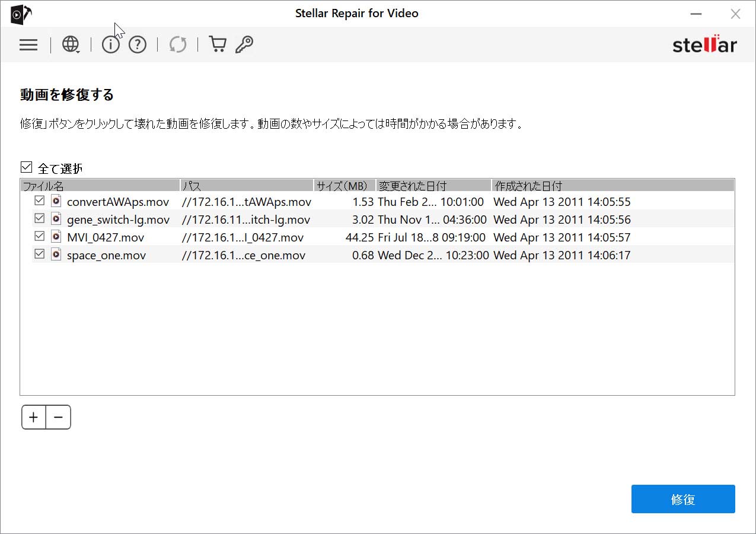
Task: Open the help question mark icon
Action: (138, 44)
